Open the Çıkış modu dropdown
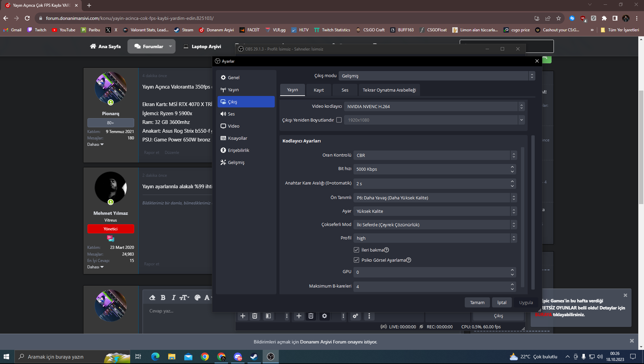Image resolution: width=644 pixels, height=364 pixels. pos(436,76)
